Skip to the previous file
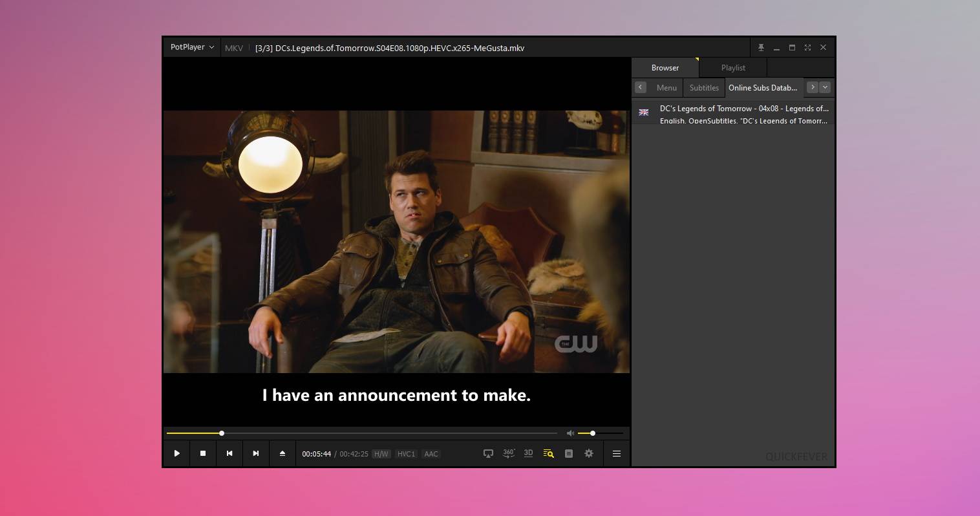 pos(229,454)
